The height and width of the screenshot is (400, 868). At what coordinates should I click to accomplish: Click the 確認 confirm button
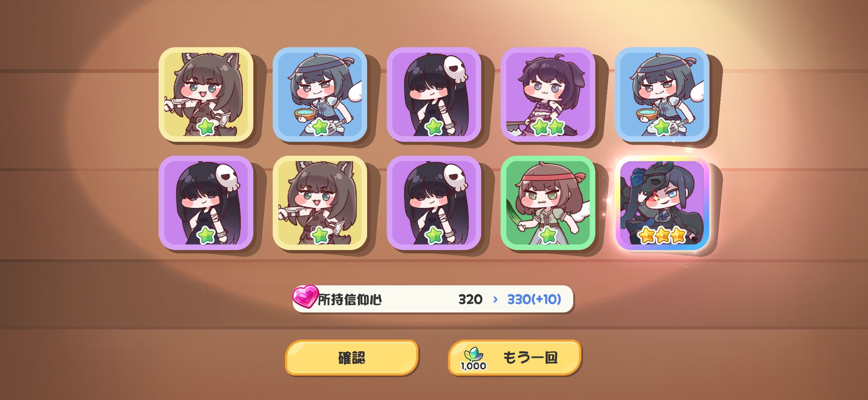351,358
